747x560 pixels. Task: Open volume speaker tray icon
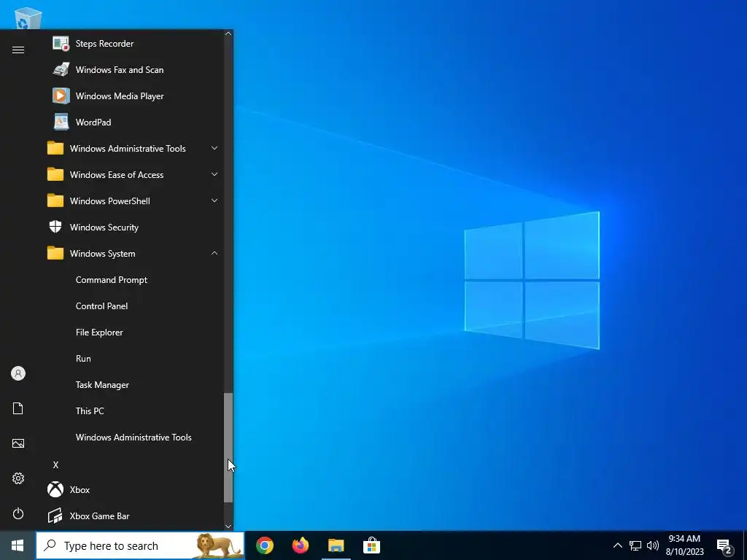pos(653,545)
